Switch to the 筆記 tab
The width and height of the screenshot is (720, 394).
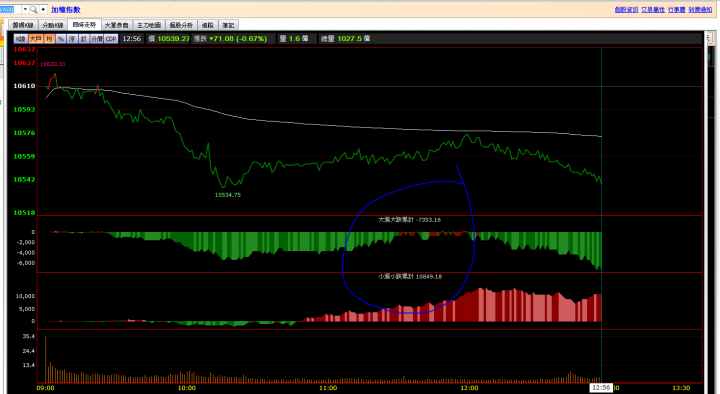pyautogui.click(x=228, y=25)
